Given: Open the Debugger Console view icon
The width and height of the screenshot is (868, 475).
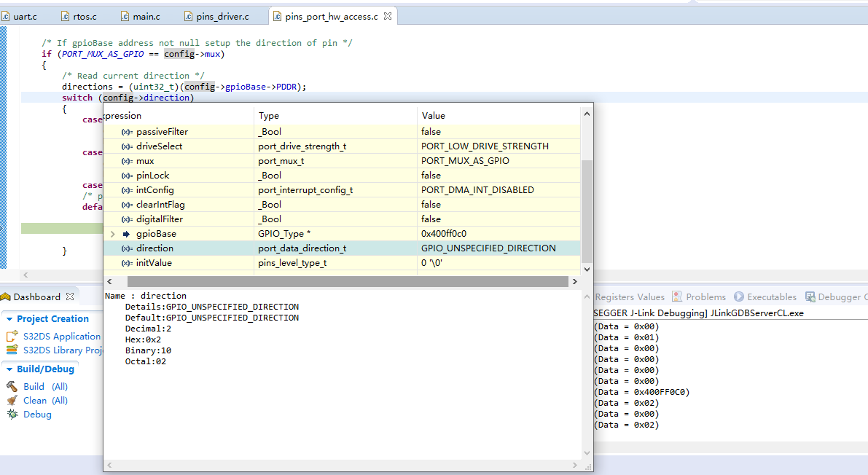Looking at the screenshot, I should 810,297.
